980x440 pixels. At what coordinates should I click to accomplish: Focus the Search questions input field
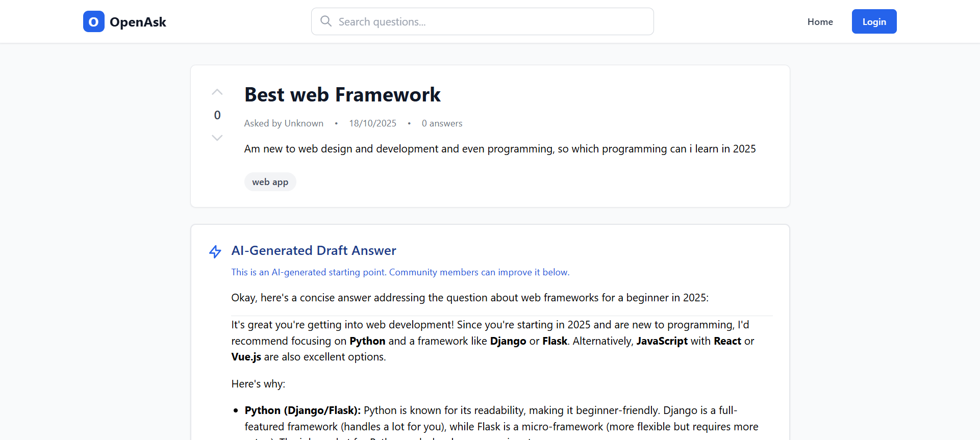pos(490,22)
